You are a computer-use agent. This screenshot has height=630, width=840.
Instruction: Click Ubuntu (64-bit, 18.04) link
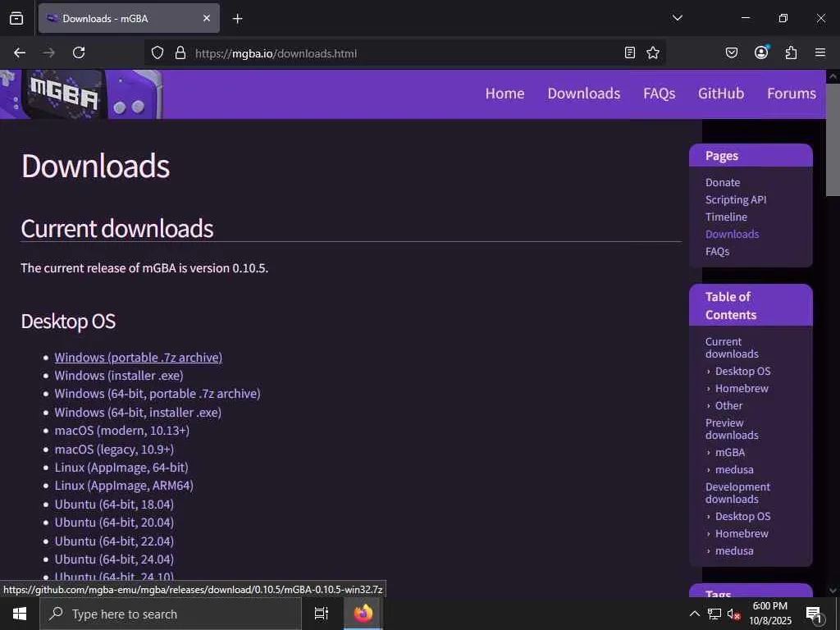(x=114, y=504)
